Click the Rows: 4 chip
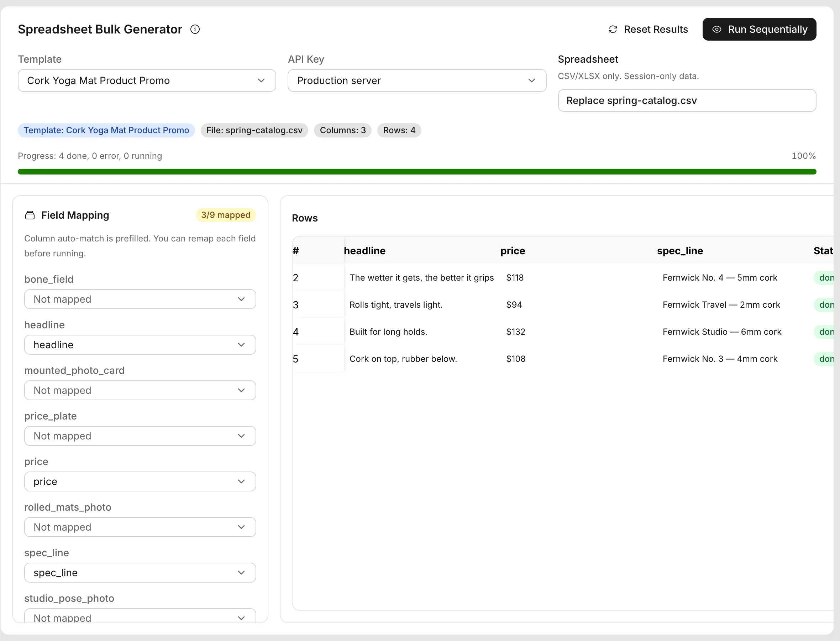The width and height of the screenshot is (840, 641). (399, 130)
